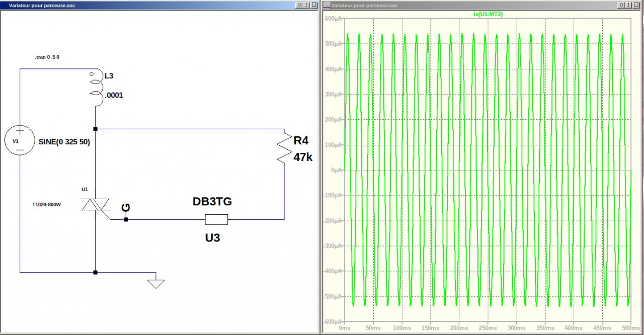Viewport: 644px width, 335px height.
Task: Select the -300µA y-axis label
Action: (333, 246)
